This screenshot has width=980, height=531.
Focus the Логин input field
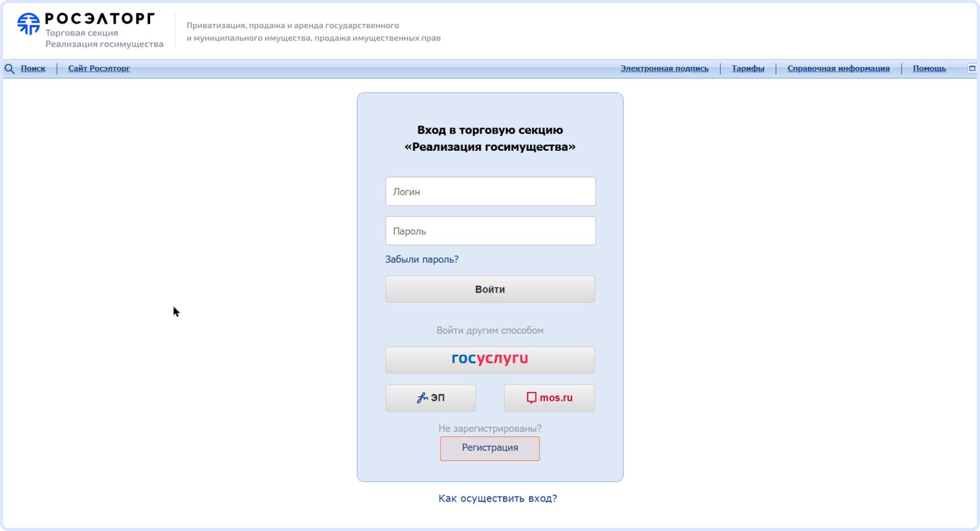coord(490,191)
